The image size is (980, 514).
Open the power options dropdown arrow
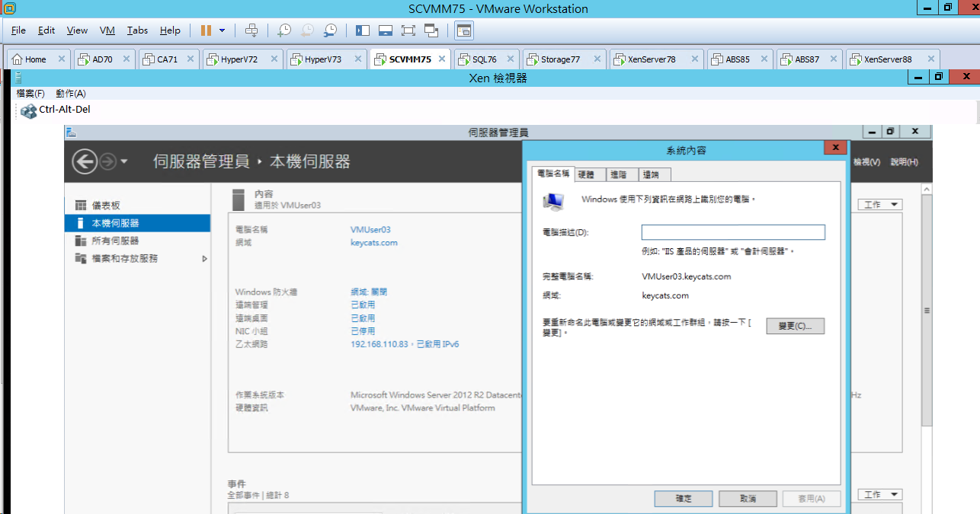223,30
